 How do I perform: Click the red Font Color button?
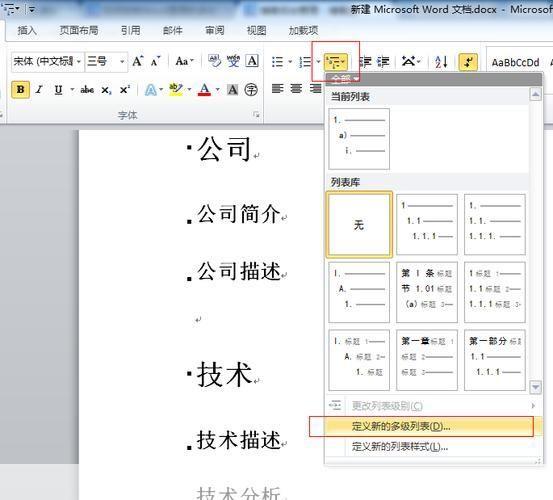[205, 90]
